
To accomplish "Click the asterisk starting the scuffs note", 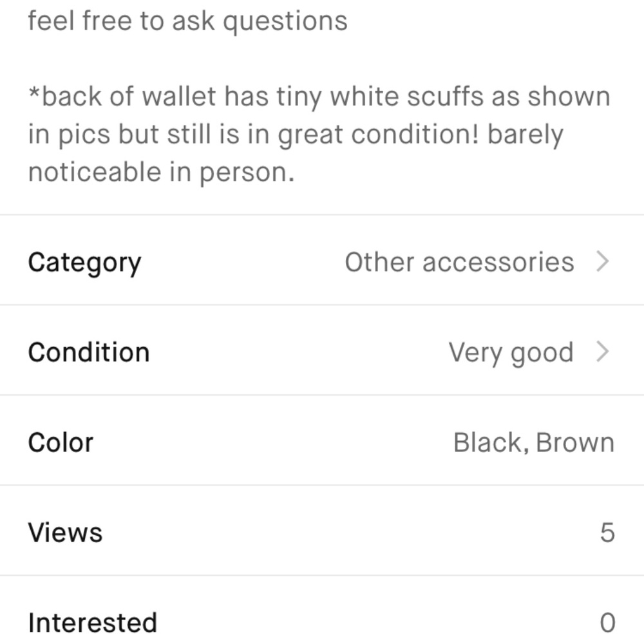I will coord(35,94).
